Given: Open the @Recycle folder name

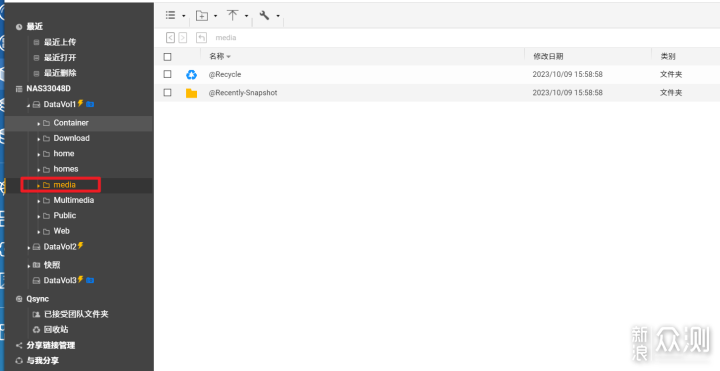Looking at the screenshot, I should [225, 74].
